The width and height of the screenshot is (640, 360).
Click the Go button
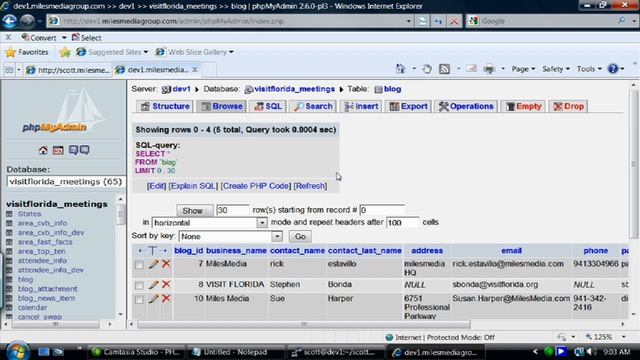click(300, 236)
